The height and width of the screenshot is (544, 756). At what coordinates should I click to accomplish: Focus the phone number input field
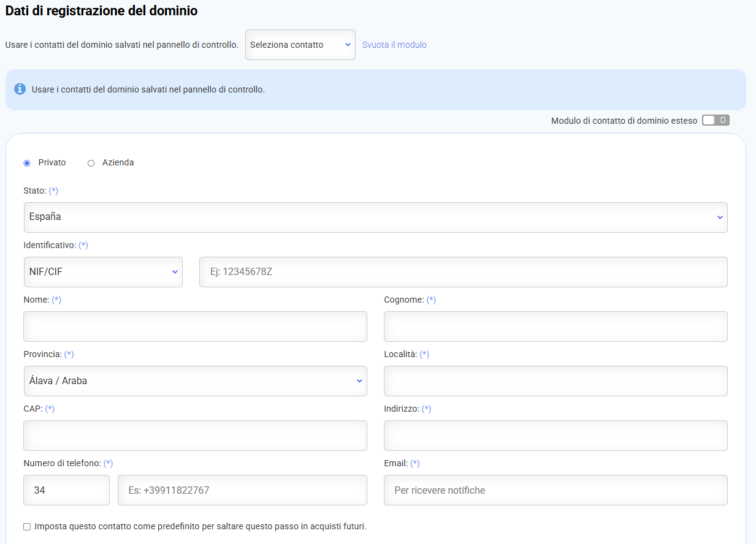coord(242,490)
